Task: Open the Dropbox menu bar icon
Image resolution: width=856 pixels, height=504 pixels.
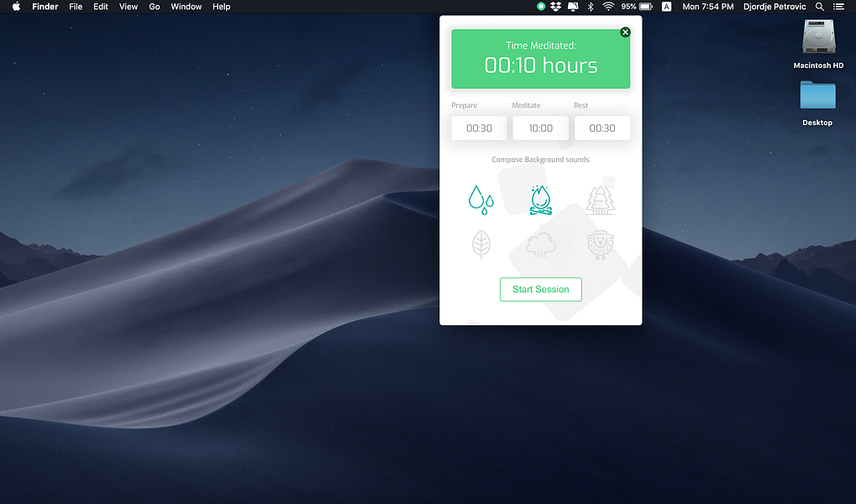Action: (556, 7)
